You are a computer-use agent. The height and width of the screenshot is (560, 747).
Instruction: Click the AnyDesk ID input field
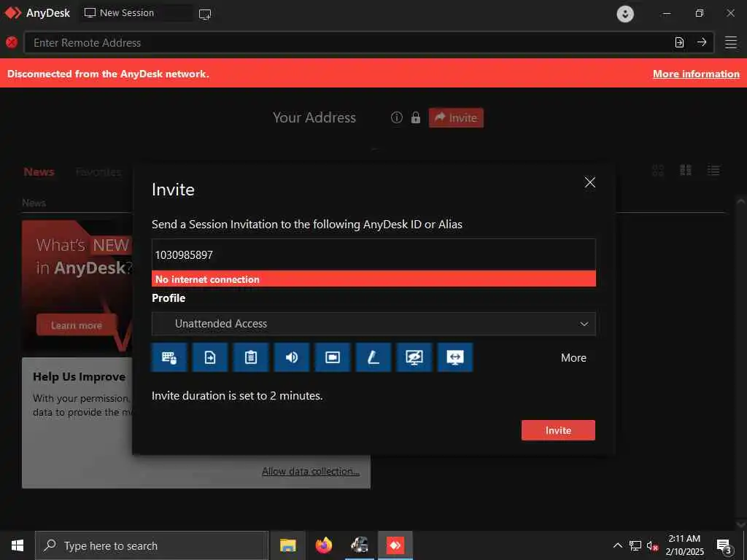click(373, 254)
